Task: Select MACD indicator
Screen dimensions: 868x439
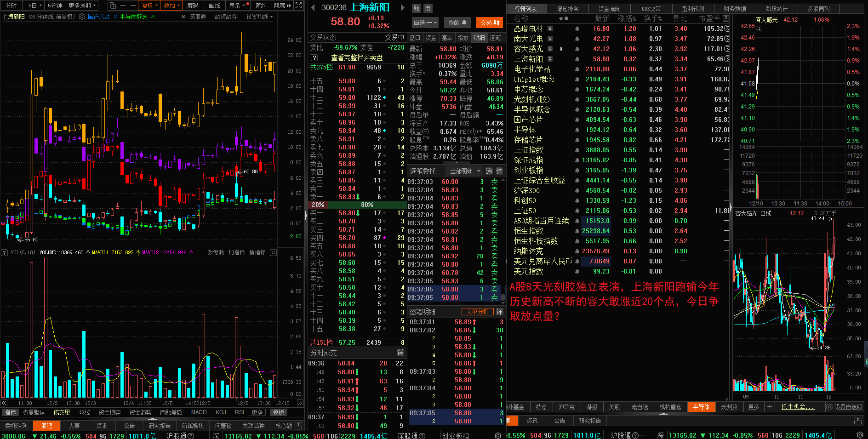Action: pos(199,412)
